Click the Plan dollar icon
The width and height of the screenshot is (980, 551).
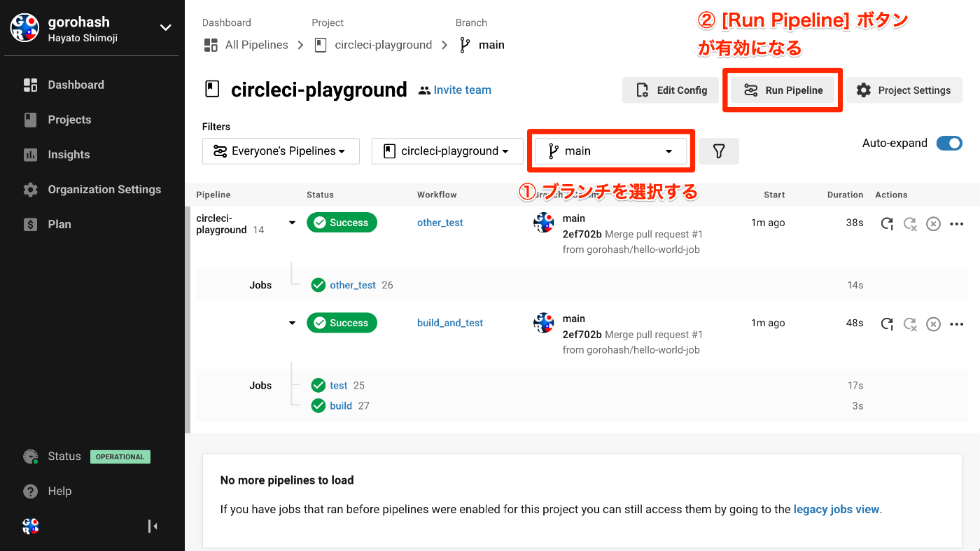[x=30, y=225]
